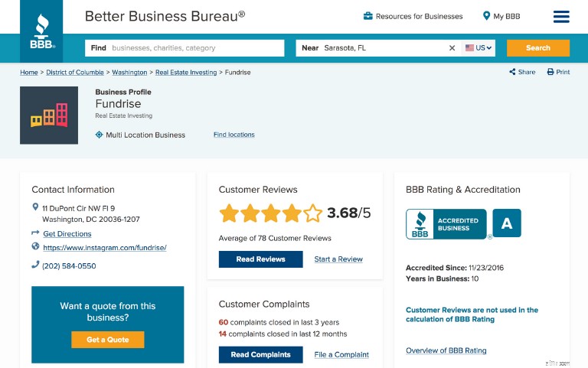Open District of Columbia breadcrumb
Screen dimensions: 588x368
point(74,73)
